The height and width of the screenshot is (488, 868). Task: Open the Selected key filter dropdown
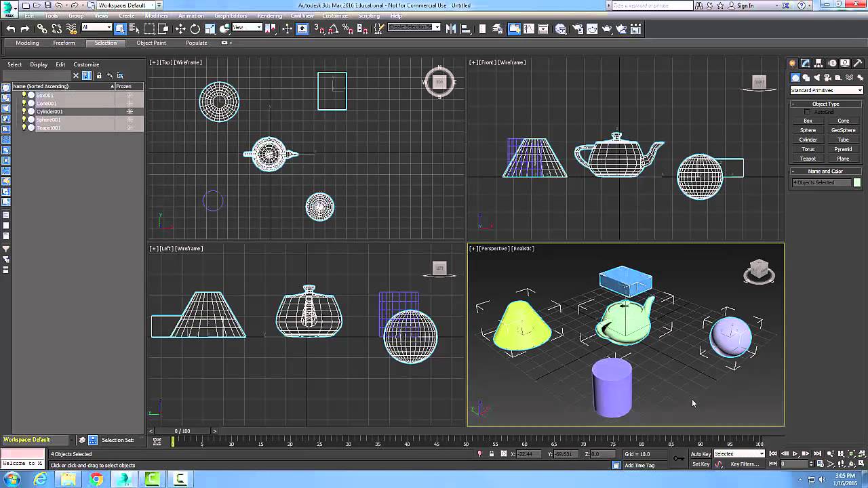pyautogui.click(x=739, y=454)
